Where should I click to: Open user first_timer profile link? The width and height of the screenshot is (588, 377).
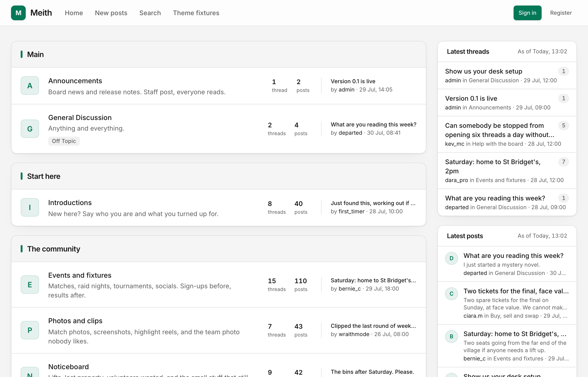coord(351,211)
